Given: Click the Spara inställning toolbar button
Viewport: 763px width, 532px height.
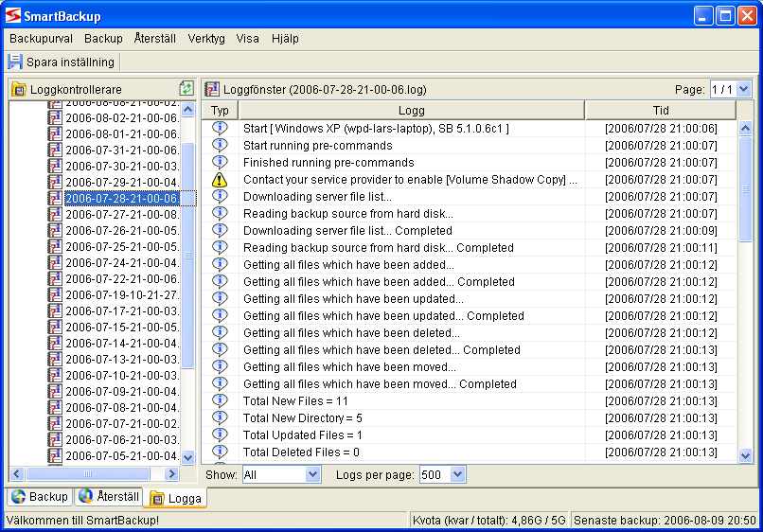Looking at the screenshot, I should [62, 62].
